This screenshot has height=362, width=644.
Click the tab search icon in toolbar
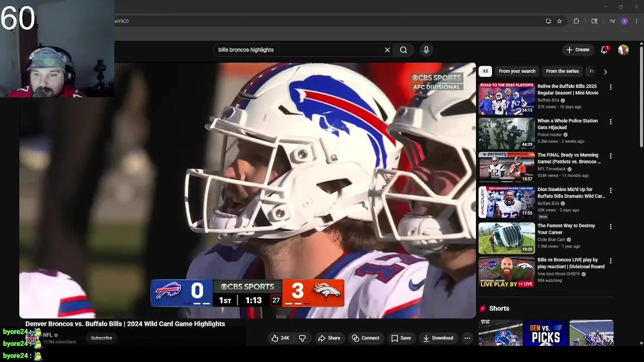[594, 21]
